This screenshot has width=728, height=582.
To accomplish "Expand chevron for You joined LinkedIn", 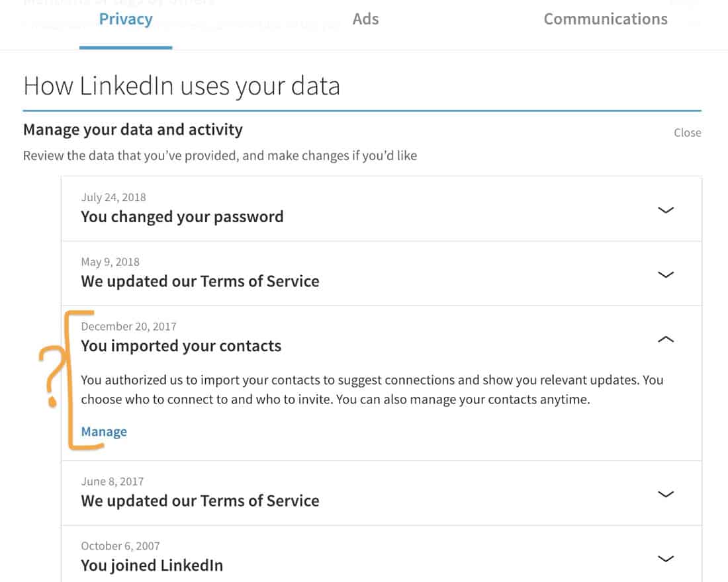I will point(666,559).
